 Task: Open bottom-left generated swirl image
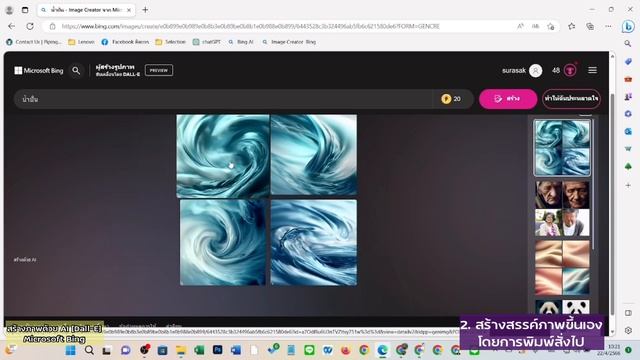point(223,242)
